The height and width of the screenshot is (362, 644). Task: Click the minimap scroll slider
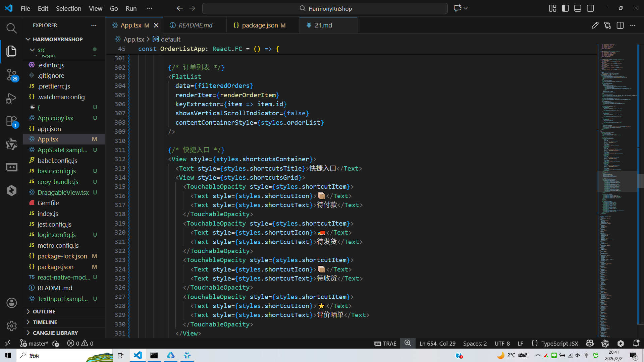point(616,181)
